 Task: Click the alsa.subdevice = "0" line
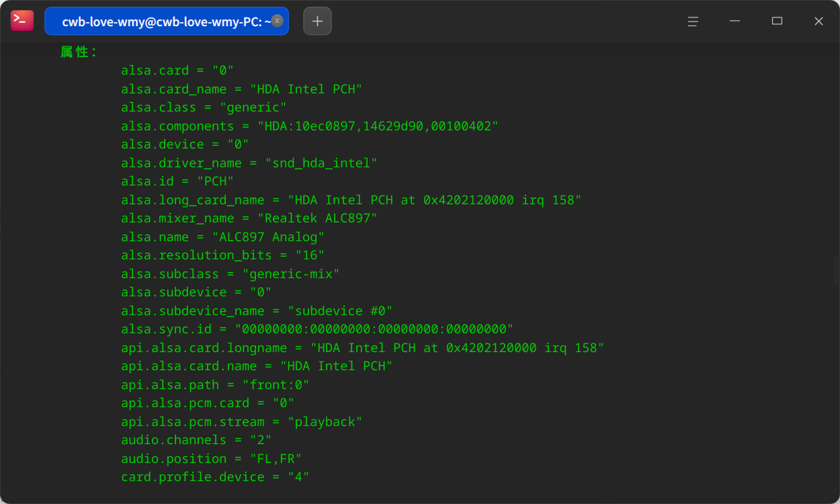tap(196, 292)
